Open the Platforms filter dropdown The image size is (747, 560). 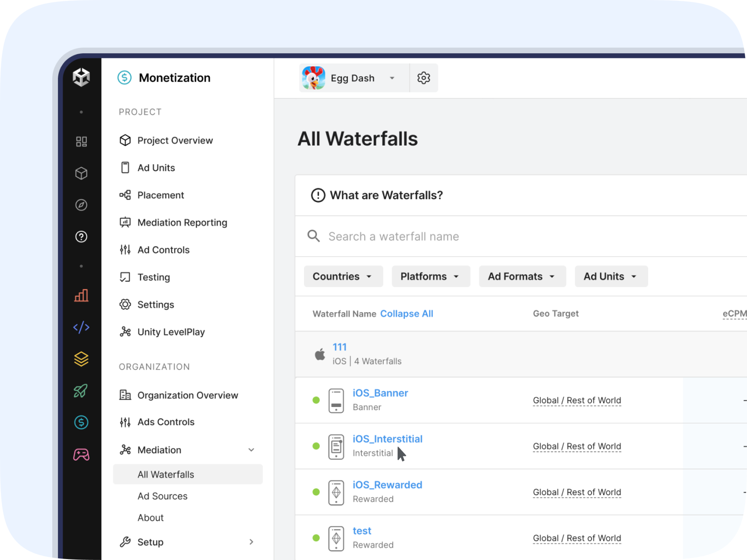(x=430, y=276)
